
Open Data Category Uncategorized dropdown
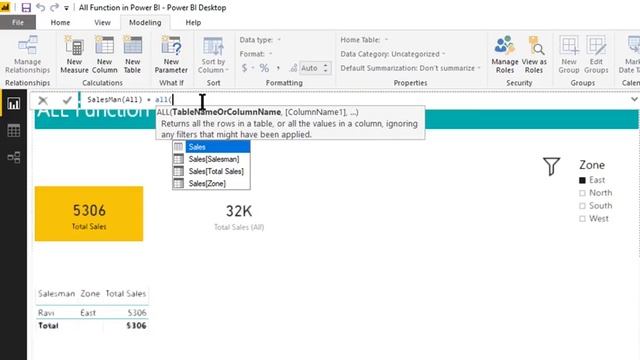point(393,54)
